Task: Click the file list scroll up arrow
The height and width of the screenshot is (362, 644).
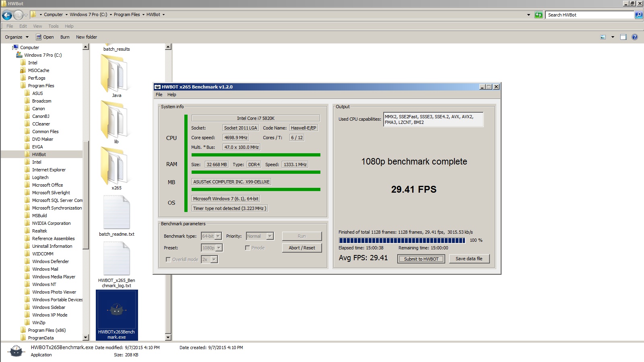Action: coord(168,47)
